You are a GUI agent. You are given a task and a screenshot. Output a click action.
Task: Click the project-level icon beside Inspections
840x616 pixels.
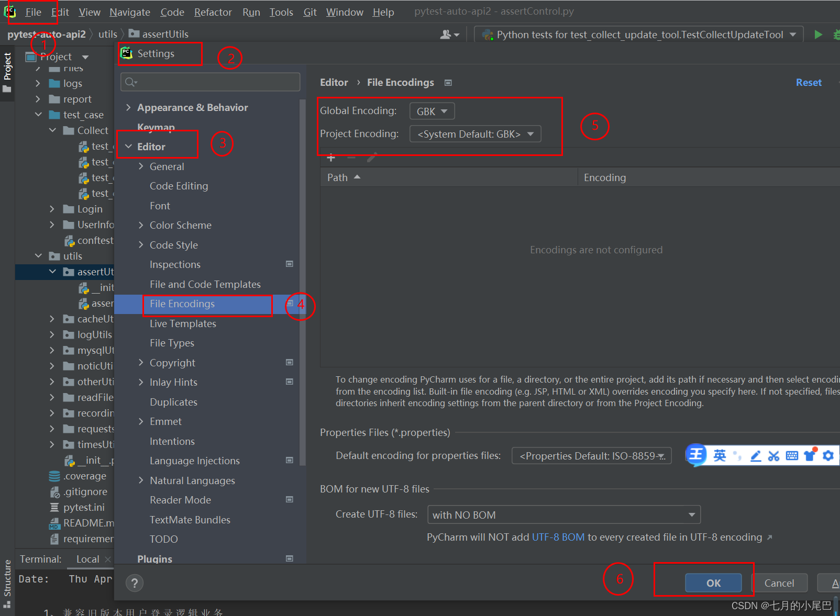(x=289, y=264)
